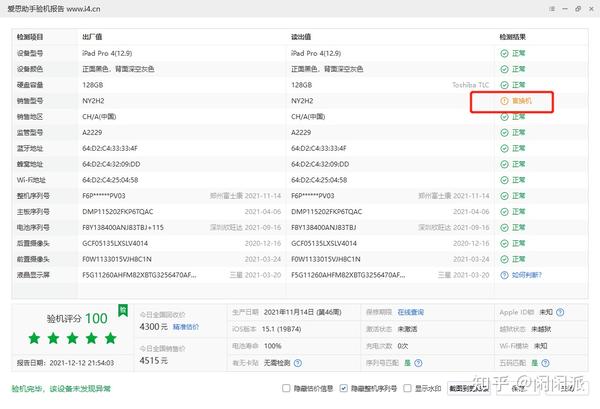Click the help icon next to Apple ID锁
Screen dimensions: 600x409
click(x=560, y=312)
